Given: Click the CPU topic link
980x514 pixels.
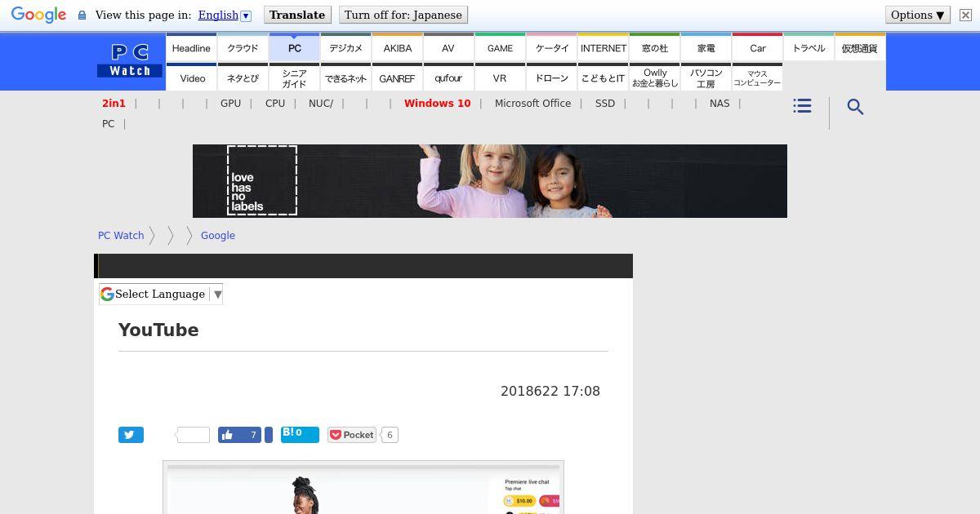Looking at the screenshot, I should [275, 104].
